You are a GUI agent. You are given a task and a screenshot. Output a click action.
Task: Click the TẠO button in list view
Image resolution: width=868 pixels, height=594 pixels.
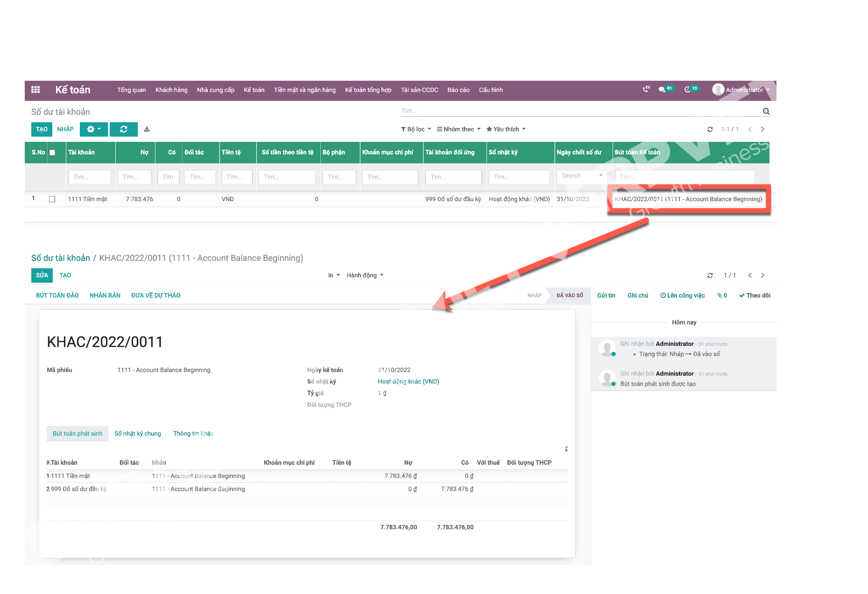(42, 129)
